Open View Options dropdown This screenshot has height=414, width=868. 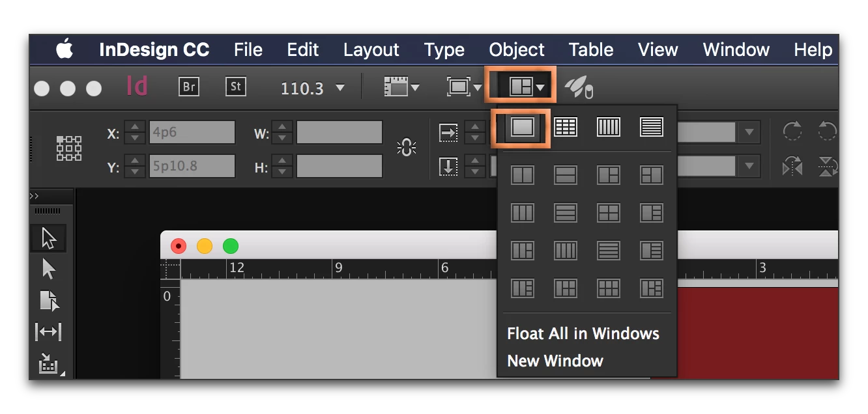point(401,87)
